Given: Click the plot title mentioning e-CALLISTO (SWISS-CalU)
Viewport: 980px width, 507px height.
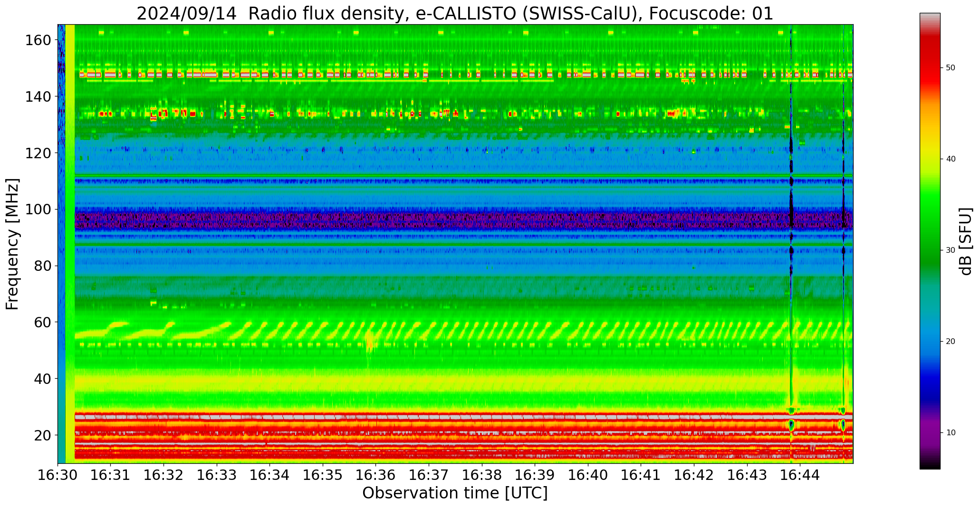Looking at the screenshot, I should pyautogui.click(x=455, y=13).
